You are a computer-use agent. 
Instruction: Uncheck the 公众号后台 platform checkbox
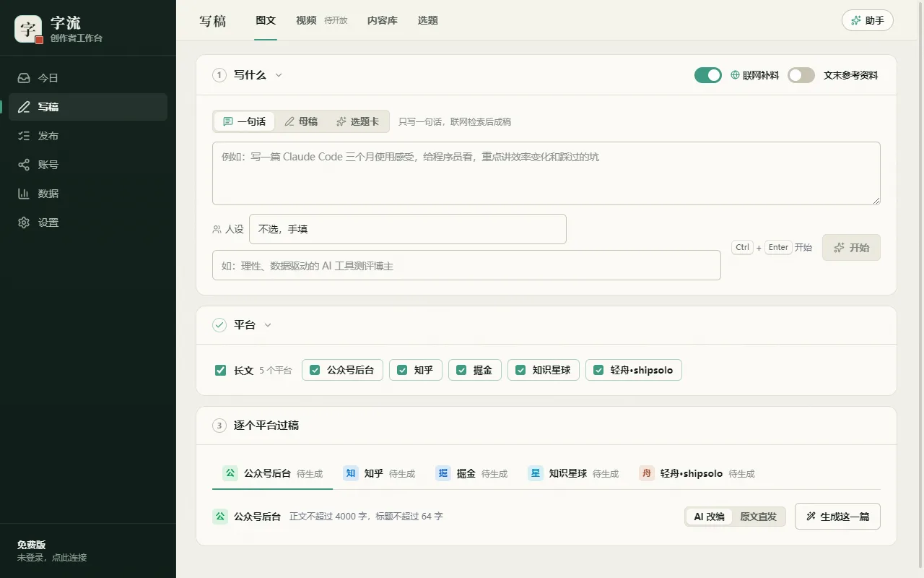click(x=315, y=370)
